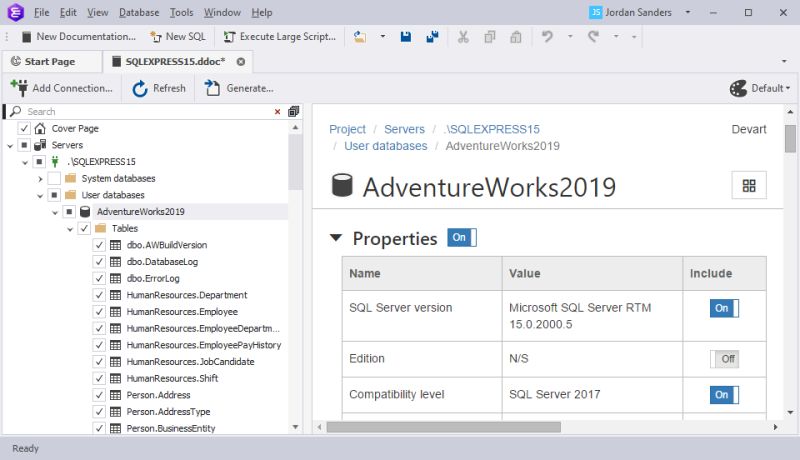The image size is (800, 460).
Task: Open the Database menu
Action: coord(139,12)
